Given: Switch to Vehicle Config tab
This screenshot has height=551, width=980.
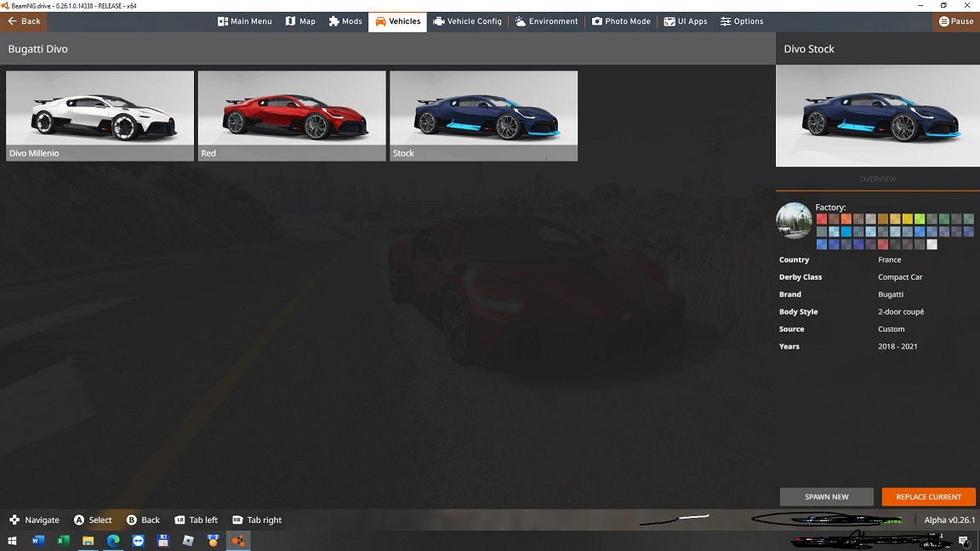Looking at the screenshot, I should [x=467, y=21].
